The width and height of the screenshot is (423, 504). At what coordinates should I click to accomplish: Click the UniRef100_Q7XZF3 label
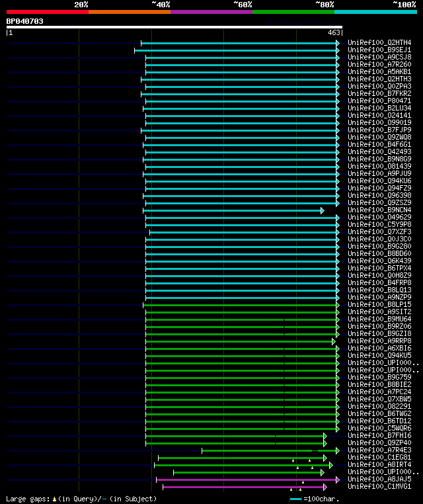[379, 231]
